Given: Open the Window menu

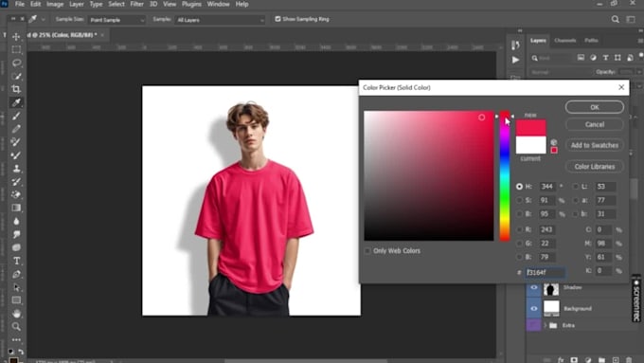Looking at the screenshot, I should click(x=218, y=4).
